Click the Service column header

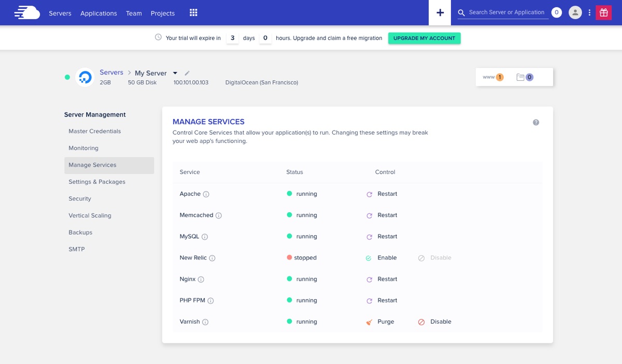pyautogui.click(x=190, y=172)
